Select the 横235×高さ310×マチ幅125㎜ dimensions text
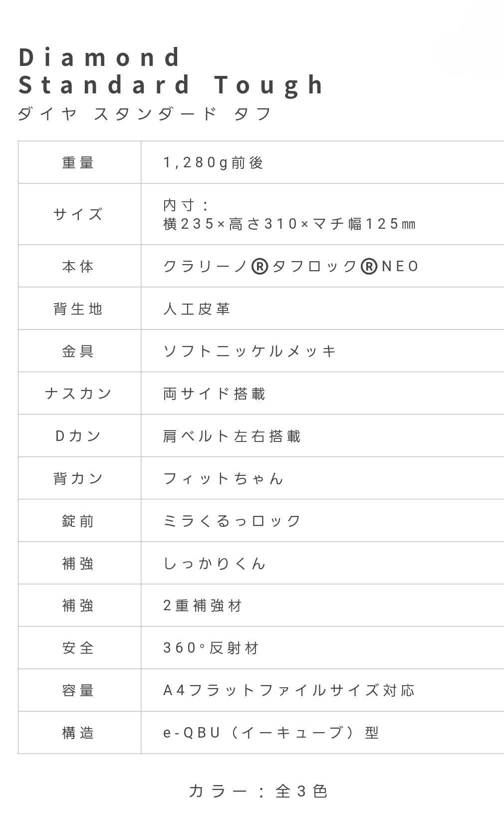The width and height of the screenshot is (504, 818). click(x=289, y=224)
